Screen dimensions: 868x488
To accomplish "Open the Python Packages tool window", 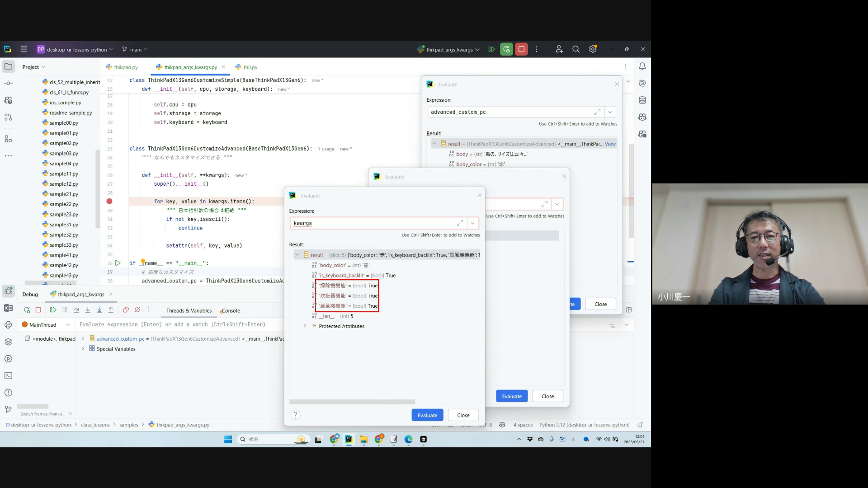I will 8,342.
